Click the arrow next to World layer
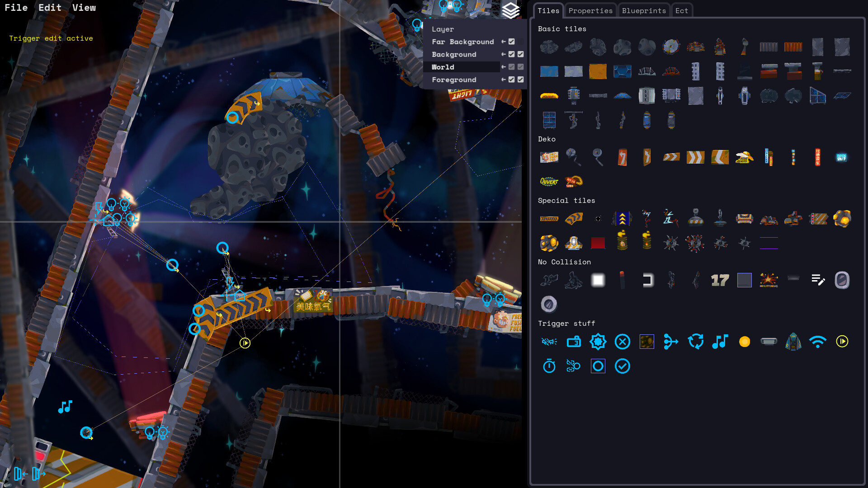 pyautogui.click(x=503, y=67)
